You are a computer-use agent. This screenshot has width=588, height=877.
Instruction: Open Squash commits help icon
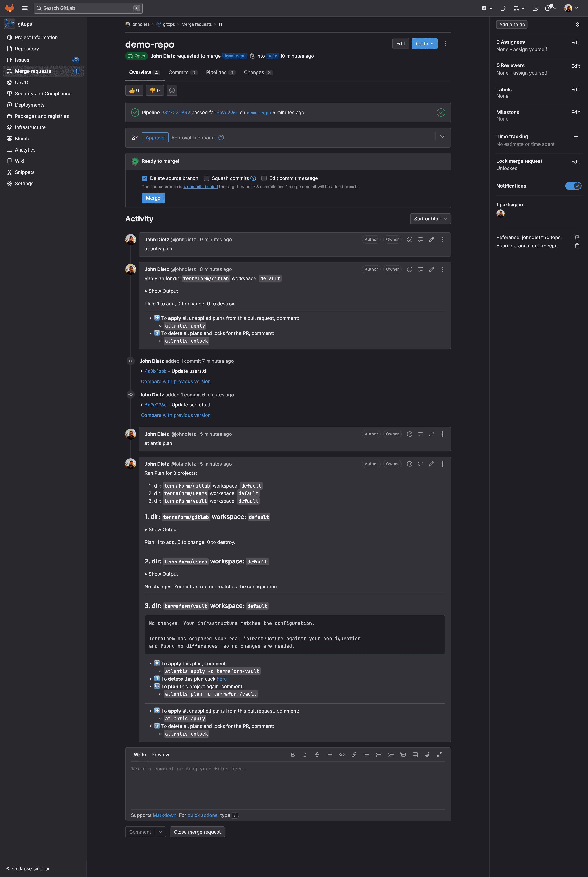pos(253,178)
